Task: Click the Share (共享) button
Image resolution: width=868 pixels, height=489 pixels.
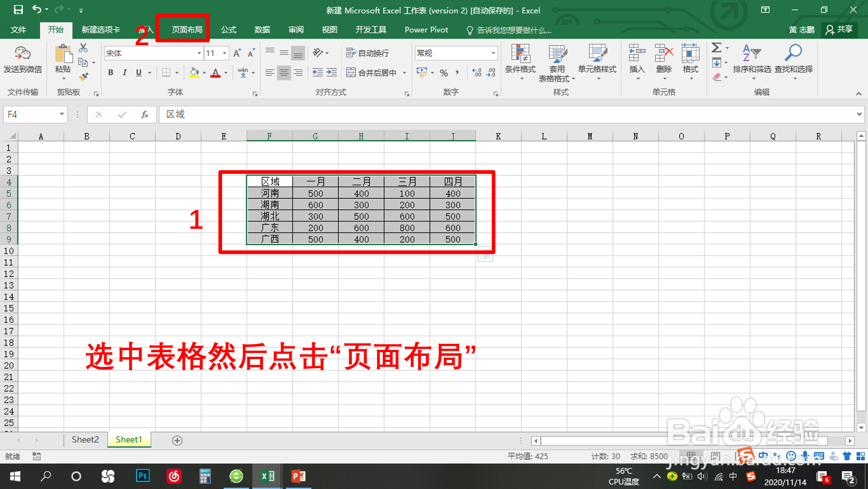Action: [x=840, y=30]
